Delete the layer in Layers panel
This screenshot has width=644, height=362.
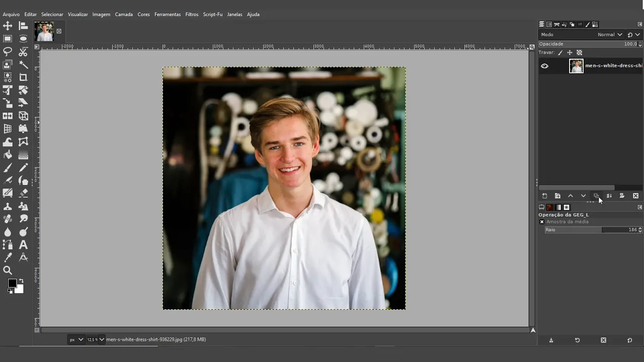[635, 196]
